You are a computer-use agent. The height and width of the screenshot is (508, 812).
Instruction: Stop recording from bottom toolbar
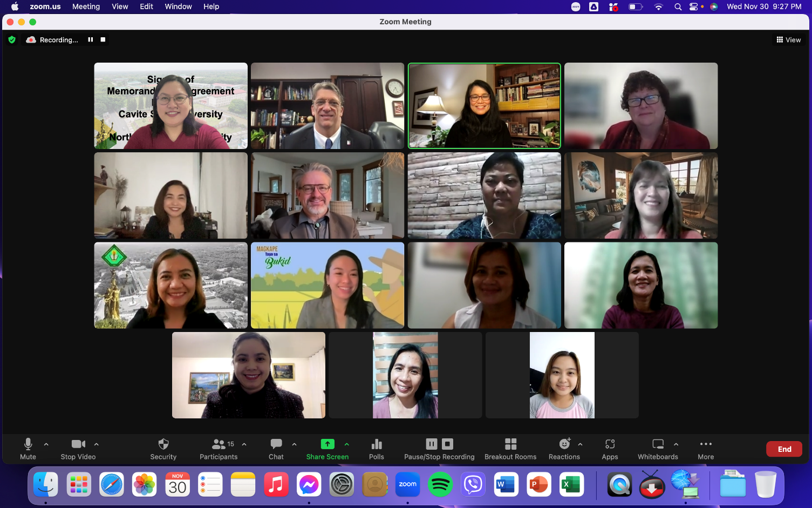click(447, 444)
